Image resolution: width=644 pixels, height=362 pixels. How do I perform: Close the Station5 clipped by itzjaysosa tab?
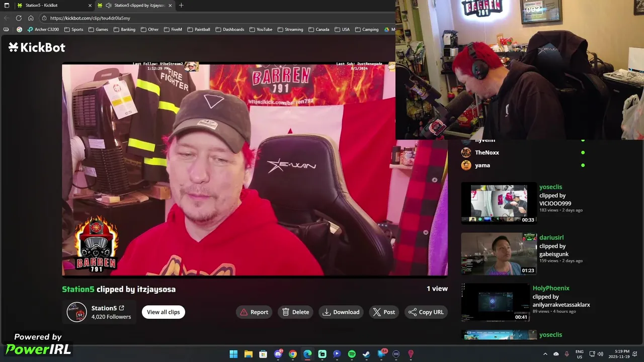click(170, 6)
